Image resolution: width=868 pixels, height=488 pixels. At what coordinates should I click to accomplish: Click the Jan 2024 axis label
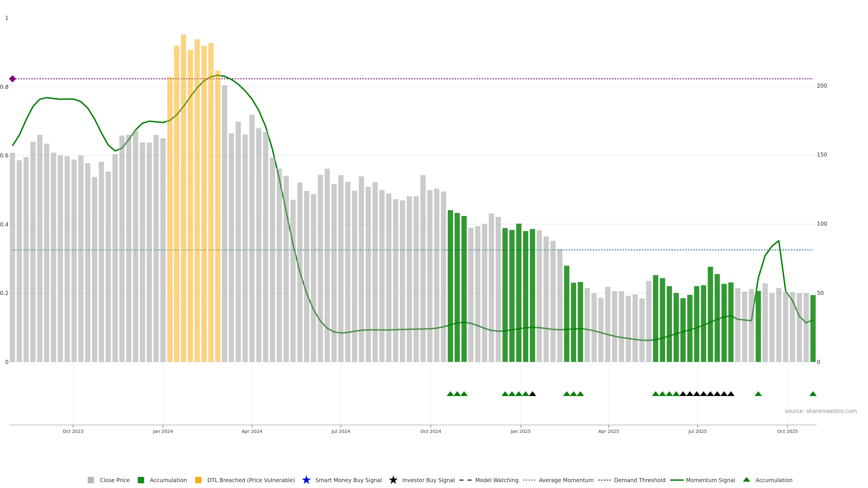point(163,432)
